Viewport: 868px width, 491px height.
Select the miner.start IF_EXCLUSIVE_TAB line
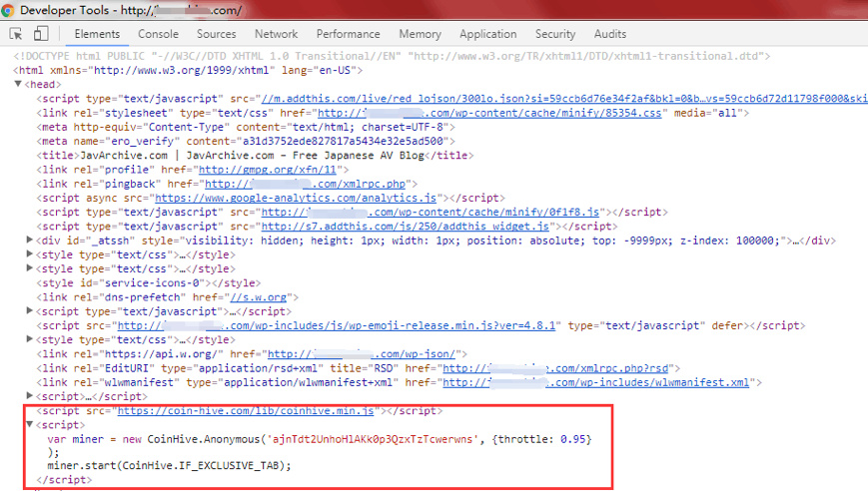pyautogui.click(x=169, y=466)
